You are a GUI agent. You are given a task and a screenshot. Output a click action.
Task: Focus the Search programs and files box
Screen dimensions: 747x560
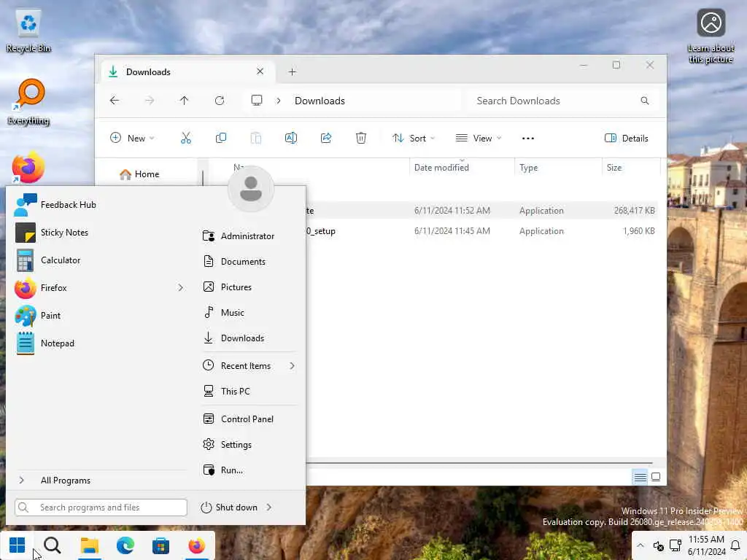point(101,507)
